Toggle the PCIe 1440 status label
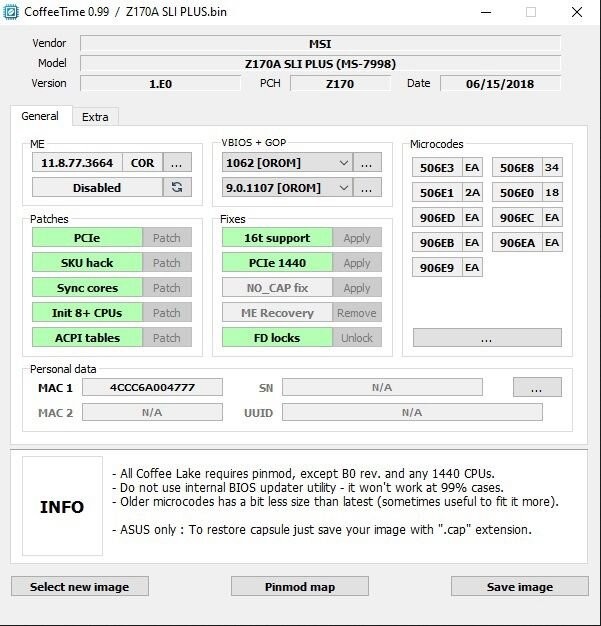Image resolution: width=601 pixels, height=626 pixels. click(277, 263)
